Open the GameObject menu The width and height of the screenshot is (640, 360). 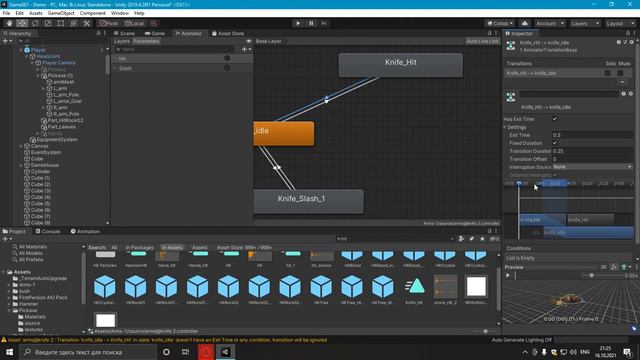point(61,13)
